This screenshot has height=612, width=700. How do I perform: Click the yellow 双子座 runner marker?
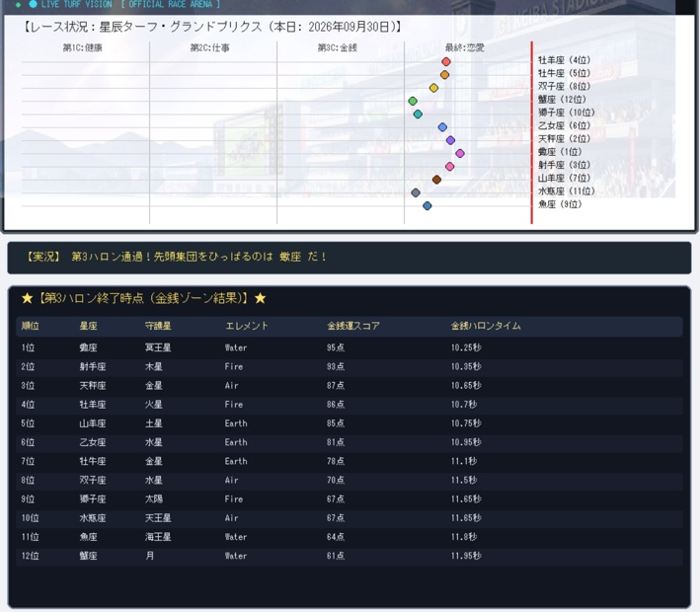pos(434,88)
